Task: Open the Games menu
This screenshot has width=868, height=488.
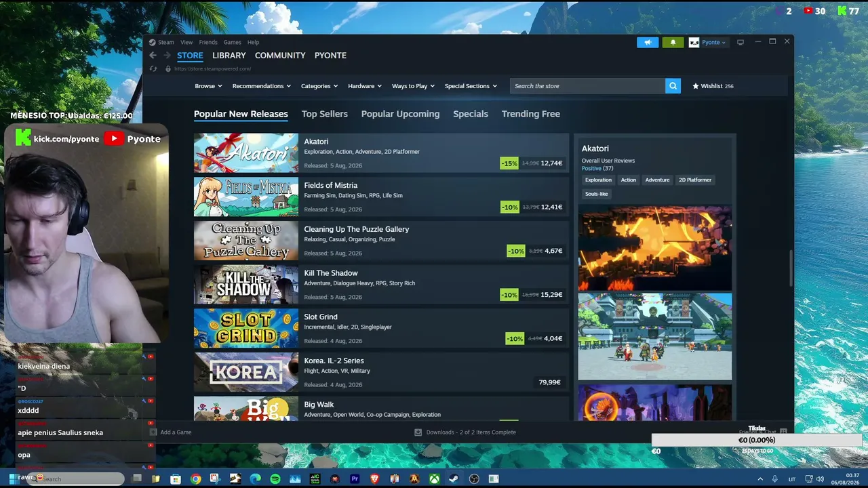Action: point(233,42)
